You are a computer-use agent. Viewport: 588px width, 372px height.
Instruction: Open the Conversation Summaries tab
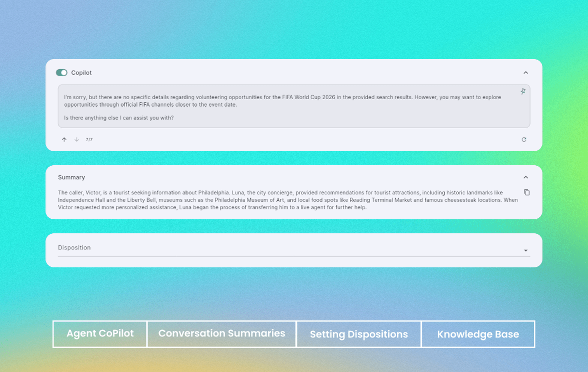point(221,334)
